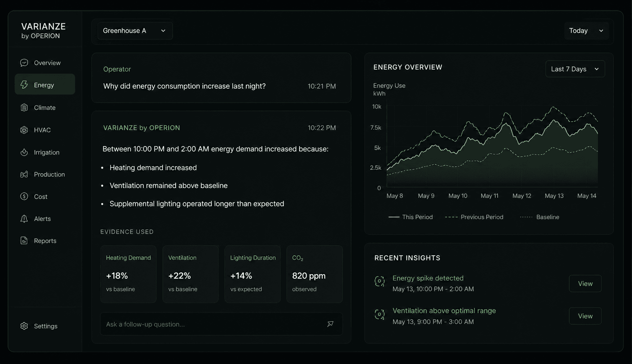Click the Reports document icon
The width and height of the screenshot is (632, 364).
point(24,241)
